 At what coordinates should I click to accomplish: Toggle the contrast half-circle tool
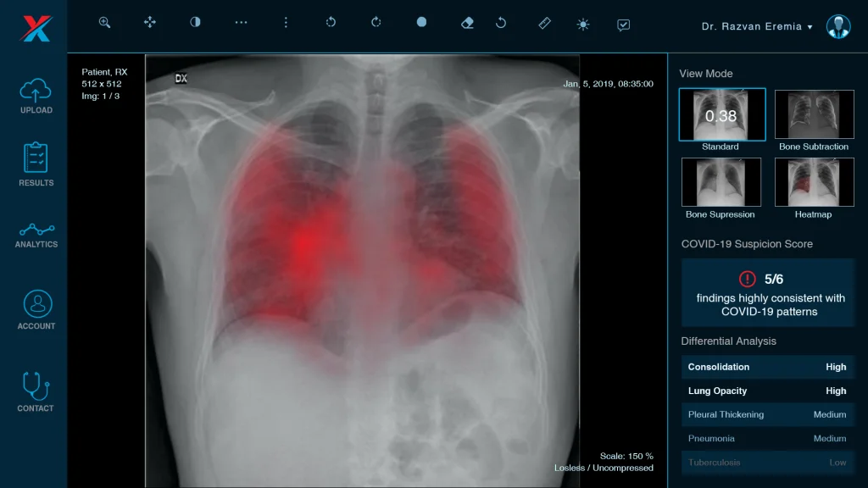196,22
